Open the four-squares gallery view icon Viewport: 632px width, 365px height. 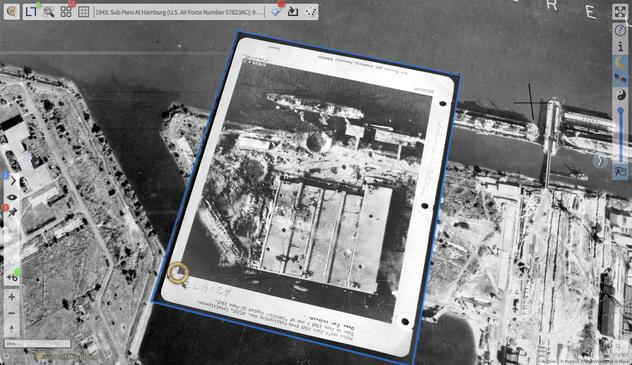tap(66, 12)
